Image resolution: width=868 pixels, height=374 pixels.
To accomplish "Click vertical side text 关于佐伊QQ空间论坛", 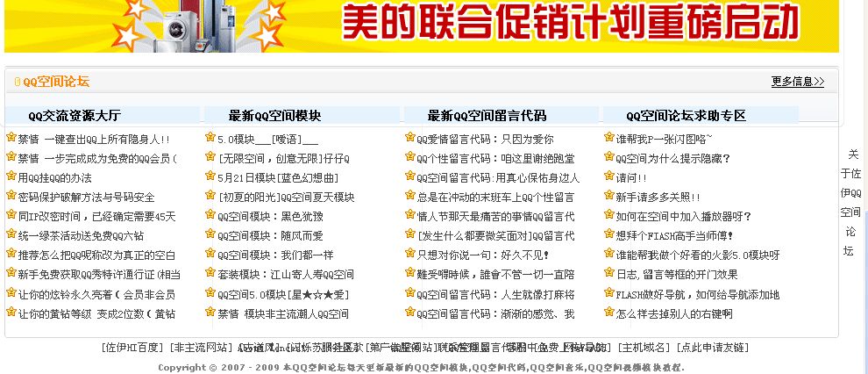I will 851,202.
